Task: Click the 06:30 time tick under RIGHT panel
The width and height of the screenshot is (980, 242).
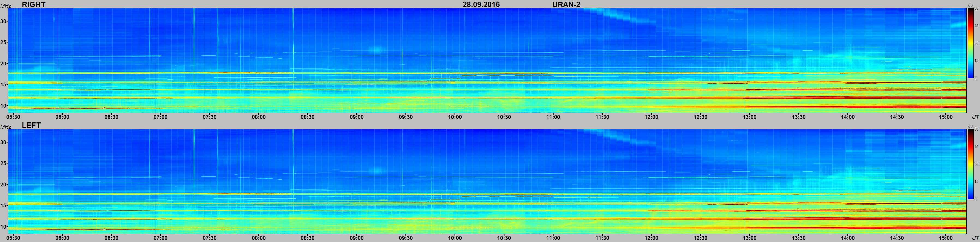Action: click(112, 117)
